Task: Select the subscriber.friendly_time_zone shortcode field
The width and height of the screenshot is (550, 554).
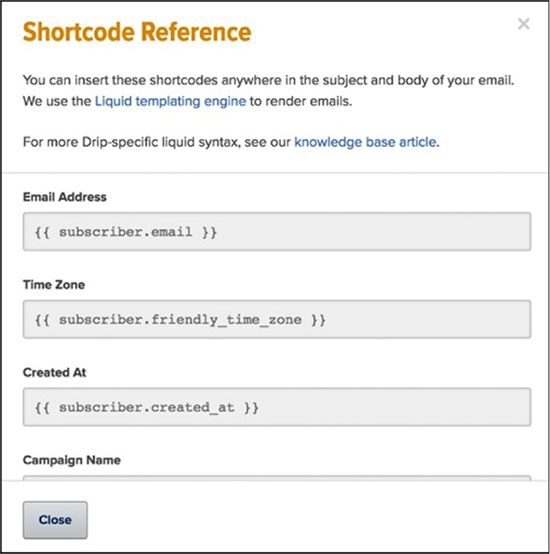Action: (x=277, y=319)
